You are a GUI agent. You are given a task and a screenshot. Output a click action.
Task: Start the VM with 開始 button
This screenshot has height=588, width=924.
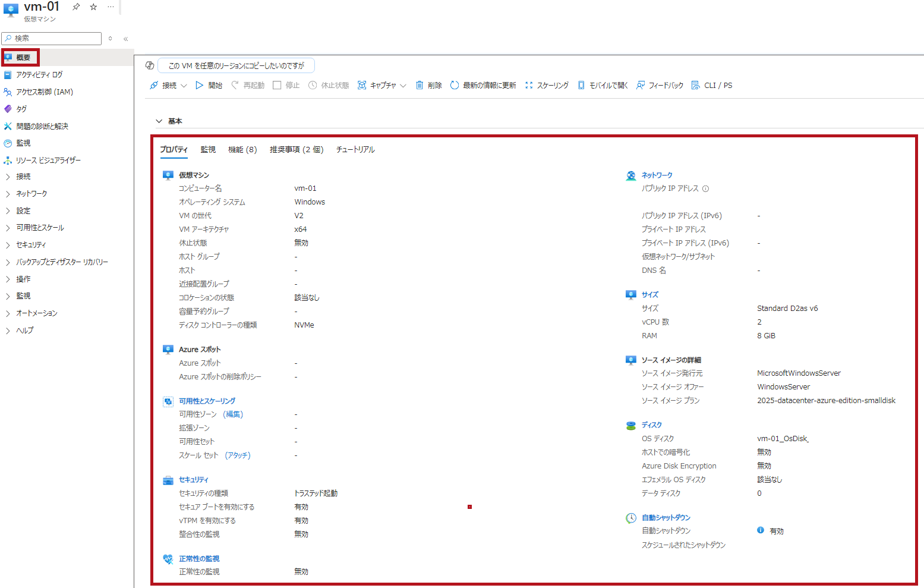click(x=209, y=86)
